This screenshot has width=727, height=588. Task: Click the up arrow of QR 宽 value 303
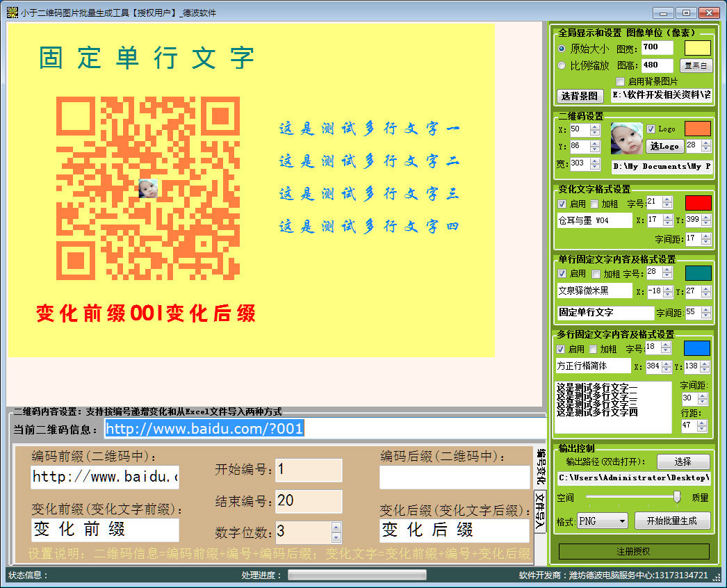tap(596, 161)
